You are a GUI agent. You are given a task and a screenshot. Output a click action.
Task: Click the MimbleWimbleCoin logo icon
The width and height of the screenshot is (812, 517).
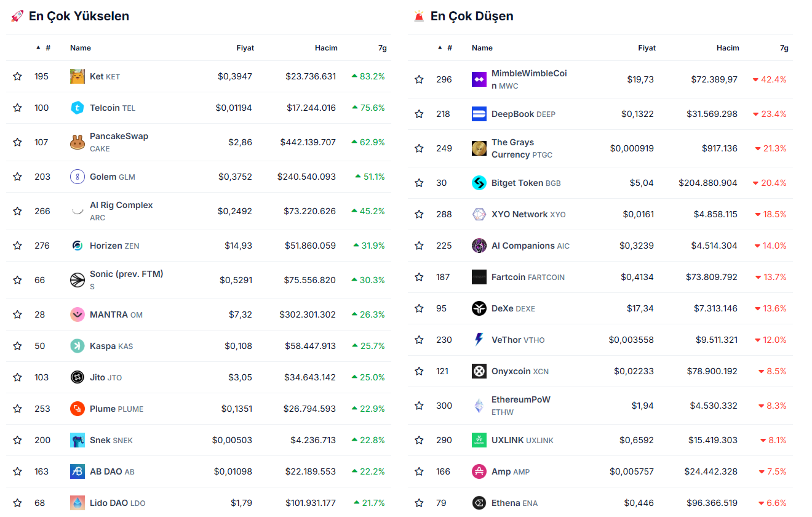coord(479,79)
